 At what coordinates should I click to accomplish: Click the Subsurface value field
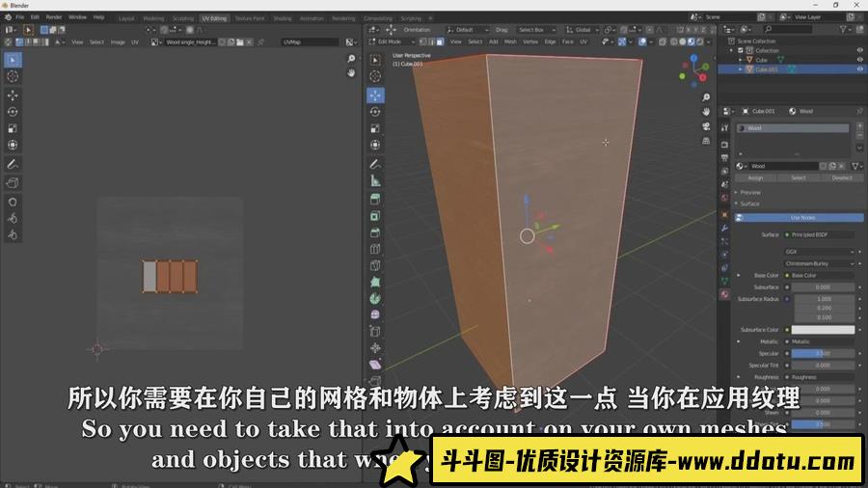[823, 287]
